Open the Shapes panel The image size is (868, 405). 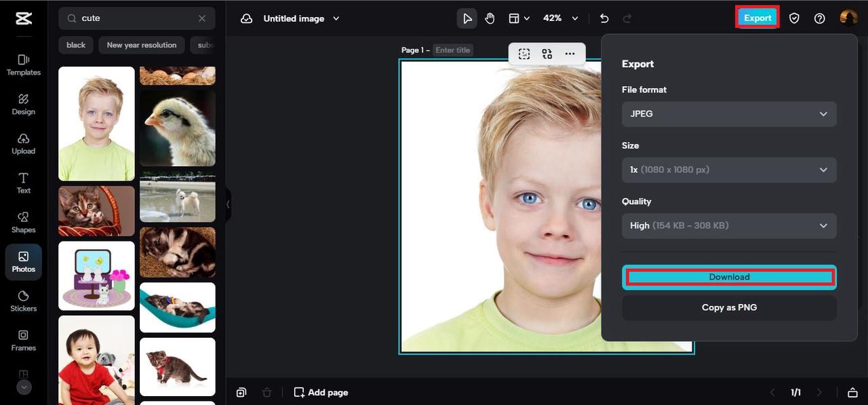(x=24, y=223)
